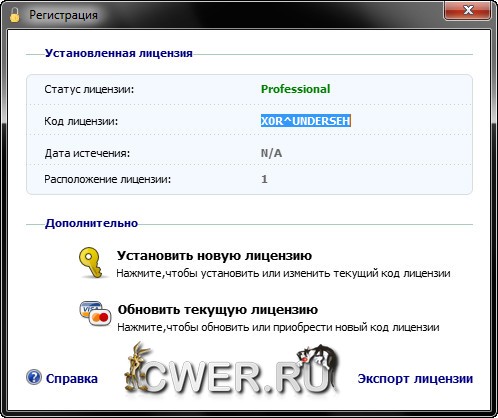Click the description about updating or buying a new code

pos(278,327)
